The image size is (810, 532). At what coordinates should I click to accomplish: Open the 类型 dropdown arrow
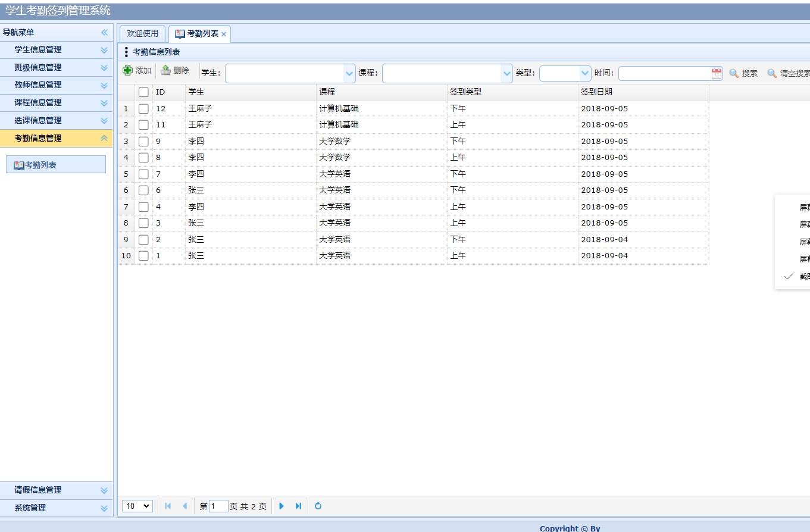click(585, 73)
